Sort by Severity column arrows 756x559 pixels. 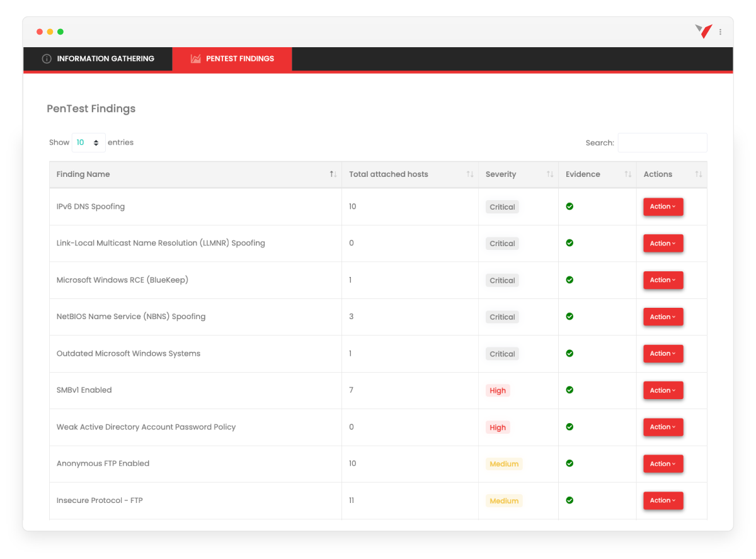pyautogui.click(x=550, y=174)
